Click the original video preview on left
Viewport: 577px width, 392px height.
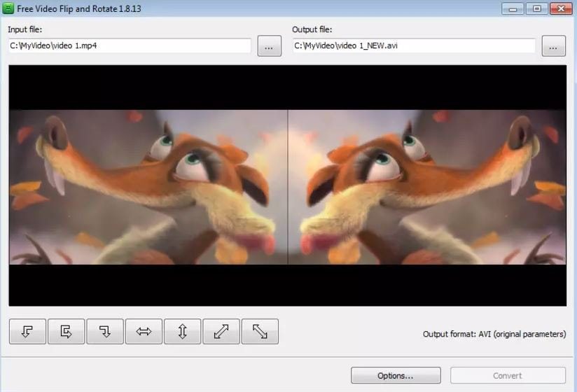point(148,187)
